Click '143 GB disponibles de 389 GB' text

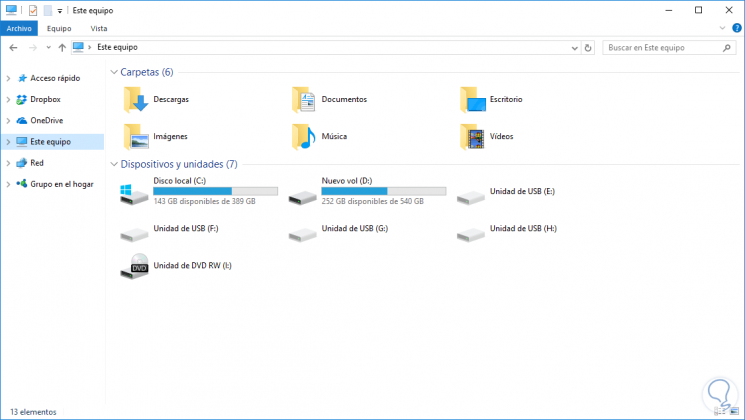coord(204,201)
